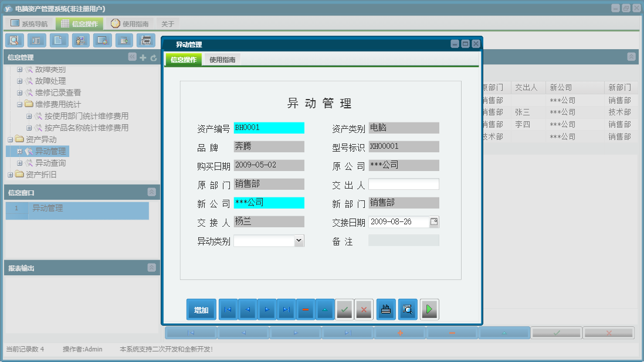Image resolution: width=644 pixels, height=362 pixels.
Task: Click inside the 交出人 input field
Action: click(403, 184)
